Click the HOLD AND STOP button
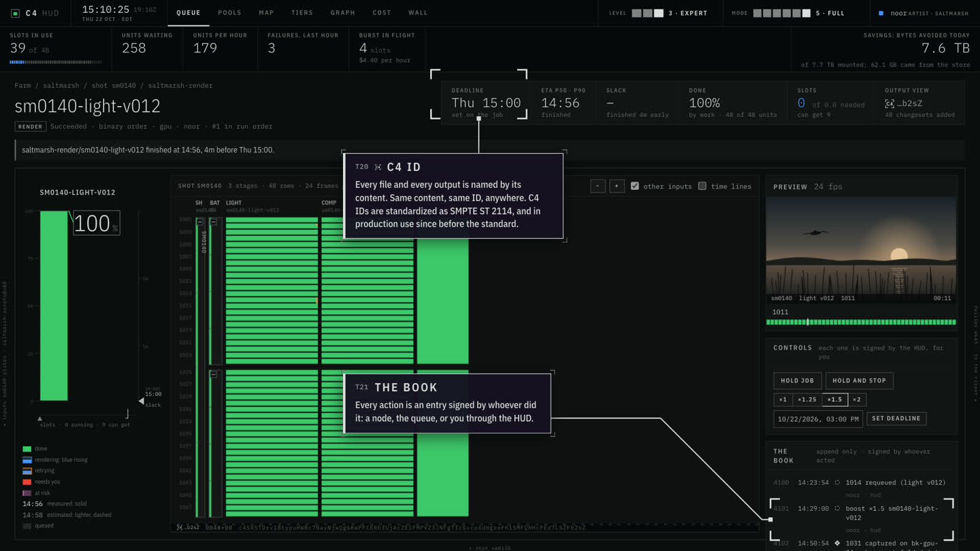The width and height of the screenshot is (980, 551). (x=860, y=380)
